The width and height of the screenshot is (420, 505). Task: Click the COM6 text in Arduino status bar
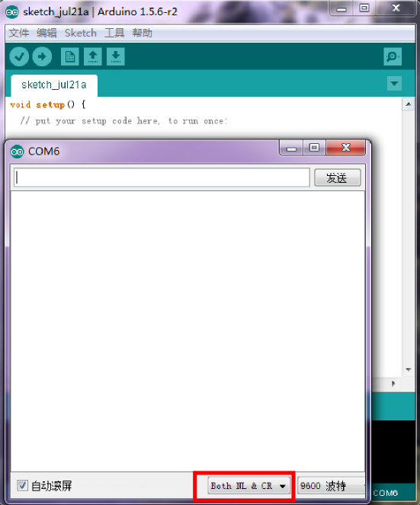coord(386,493)
